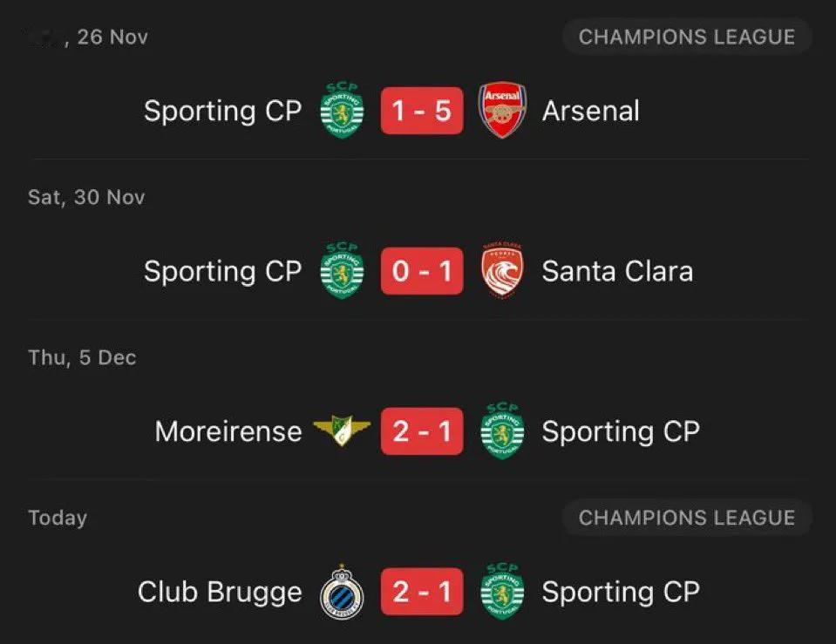836x644 pixels.
Task: Open the 0 - 1 score badge
Action: tap(422, 271)
